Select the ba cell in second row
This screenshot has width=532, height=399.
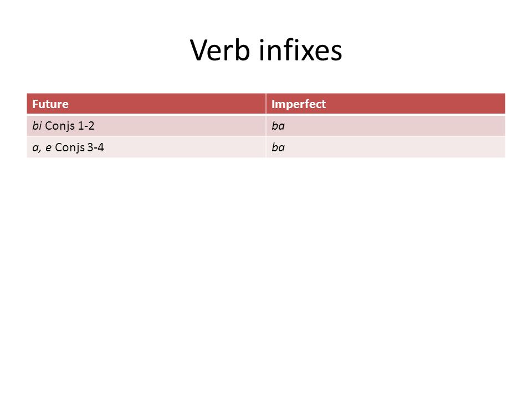coord(386,147)
